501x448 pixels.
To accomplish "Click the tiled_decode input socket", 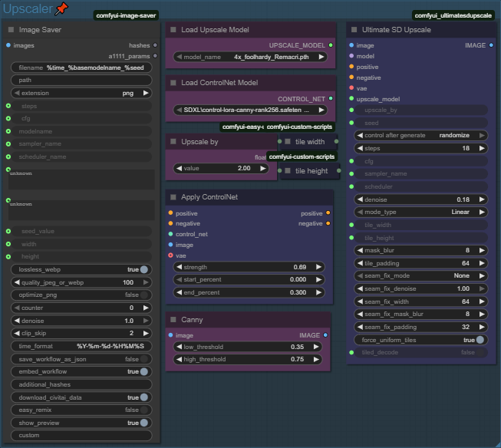I will pos(351,352).
